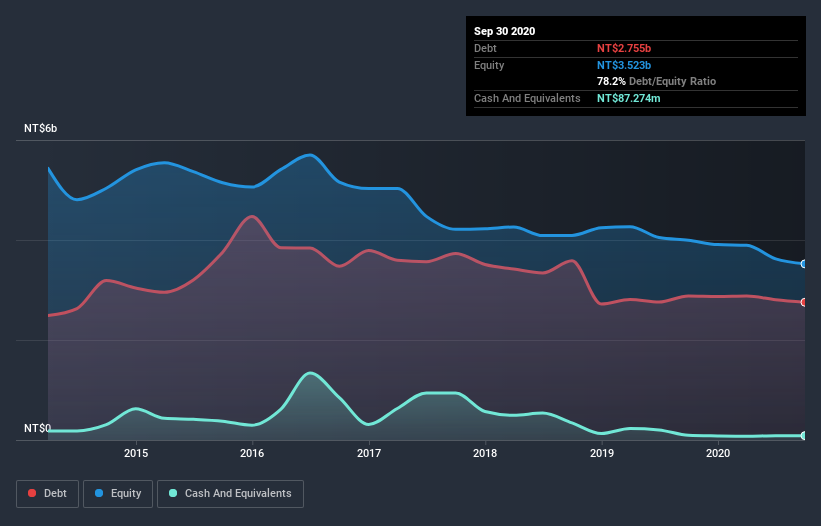Viewport: 821px width, 526px height.
Task: Select the Cash endpoint marker on chart
Action: 804,435
